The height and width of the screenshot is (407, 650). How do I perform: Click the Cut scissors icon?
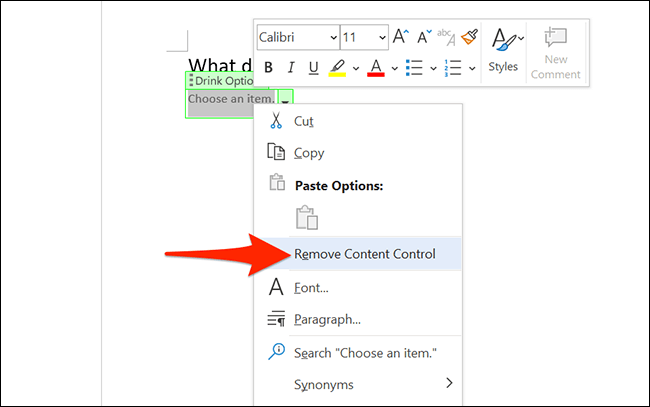pos(277,120)
